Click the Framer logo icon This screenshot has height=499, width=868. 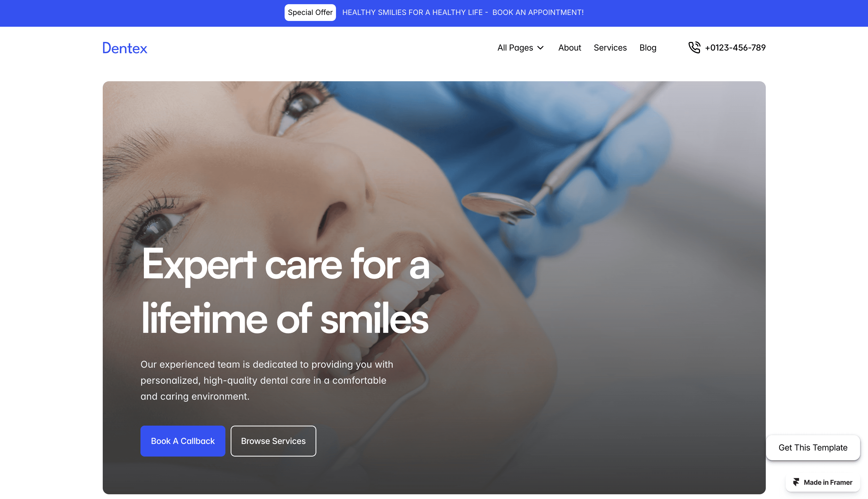796,482
